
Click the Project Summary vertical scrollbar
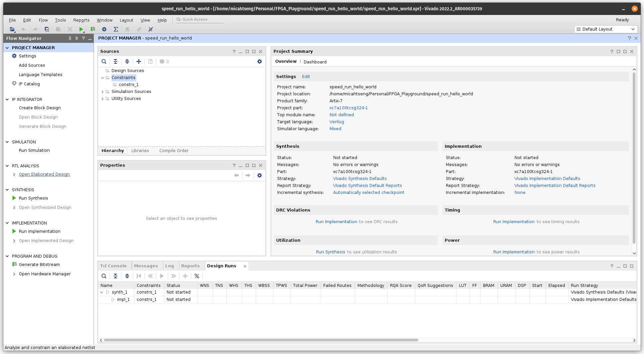[x=634, y=158]
